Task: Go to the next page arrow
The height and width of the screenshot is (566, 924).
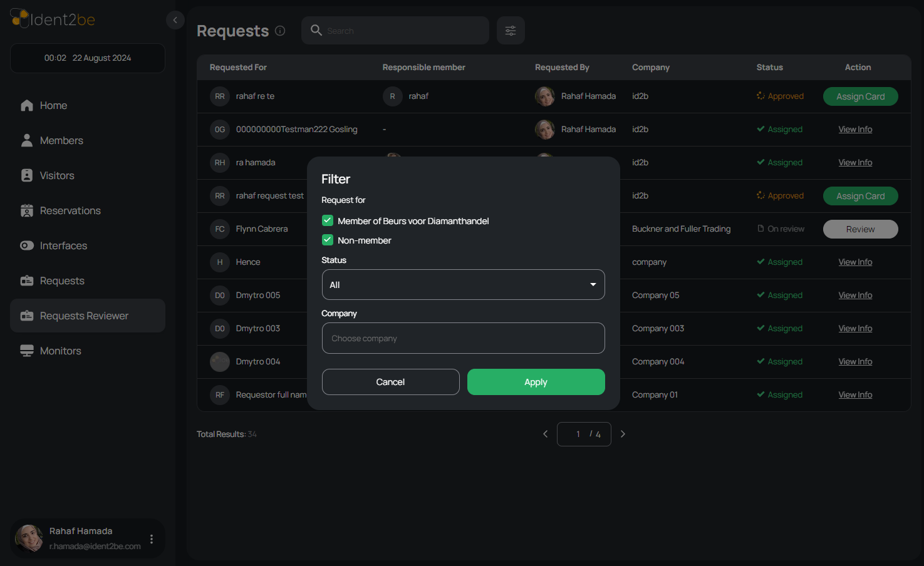Action: [623, 434]
